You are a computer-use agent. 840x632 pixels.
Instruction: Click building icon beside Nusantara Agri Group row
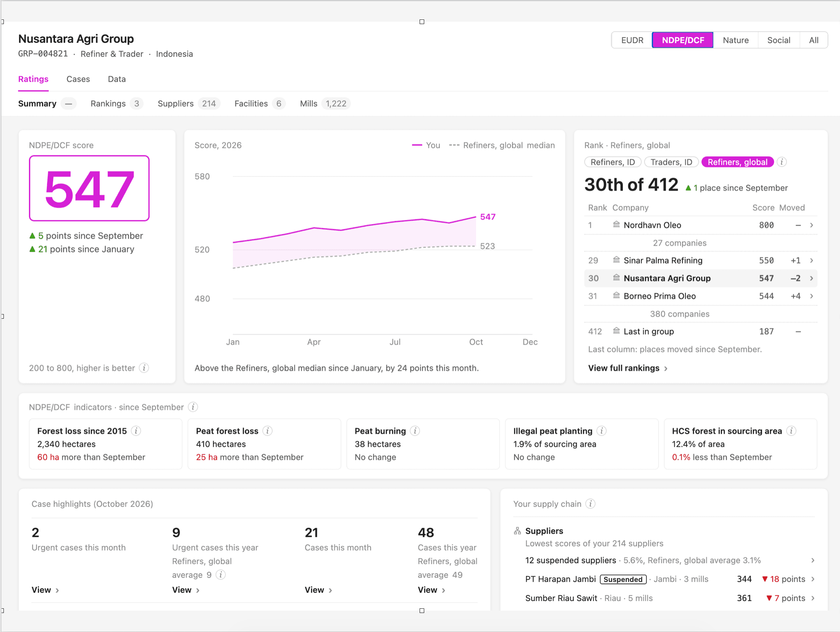click(x=616, y=278)
